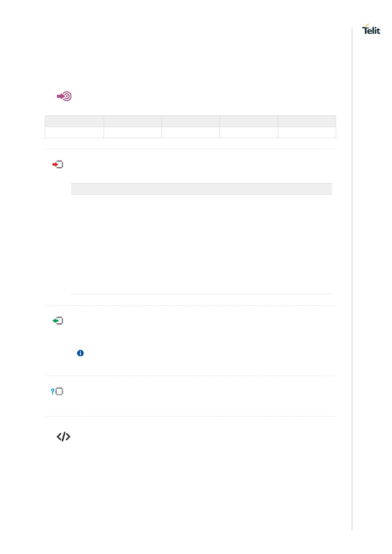Click middle white cell of five-column table
Viewport: 392px width, 554px height.
pyautogui.click(x=191, y=132)
